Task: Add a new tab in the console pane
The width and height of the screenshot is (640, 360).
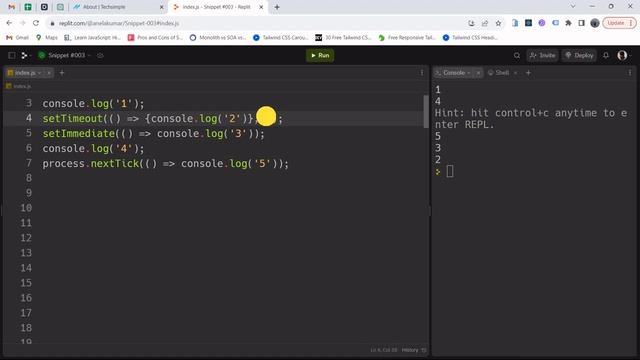Action: point(528,73)
